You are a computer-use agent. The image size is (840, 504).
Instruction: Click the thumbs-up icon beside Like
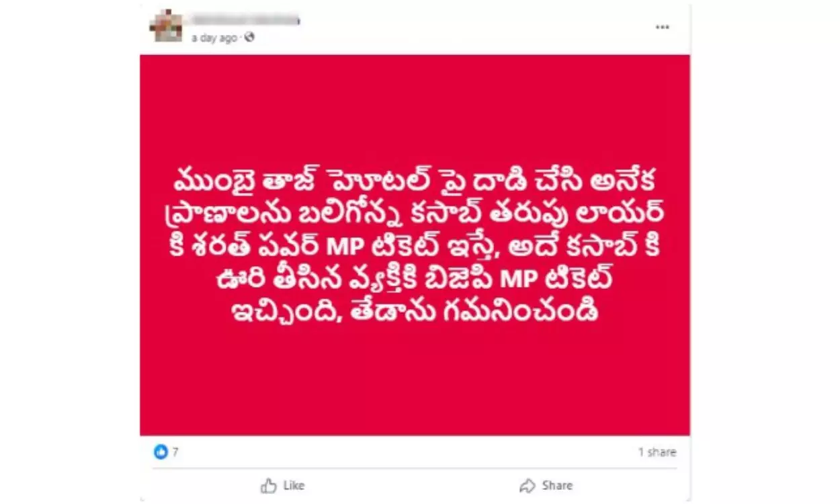pos(269,485)
